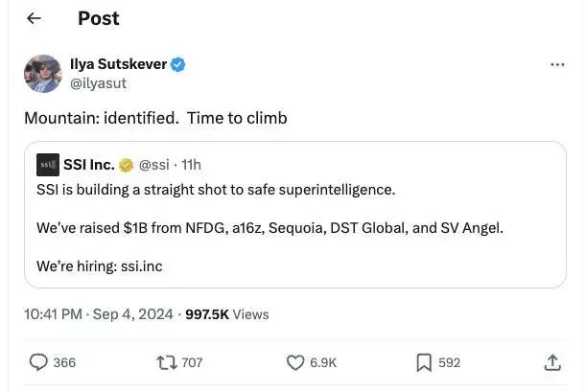Click the @ilyasut handle
The image size is (586, 392).
[x=100, y=82]
